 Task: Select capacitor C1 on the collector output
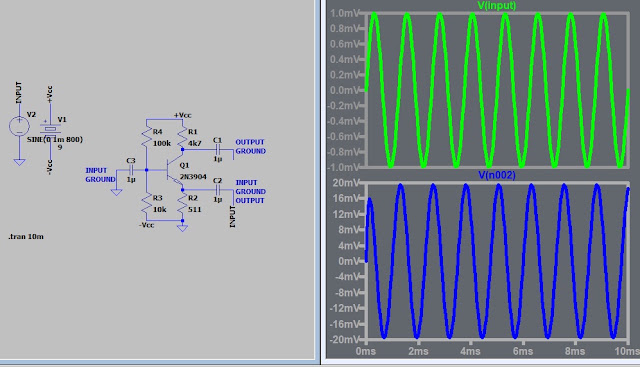click(218, 149)
